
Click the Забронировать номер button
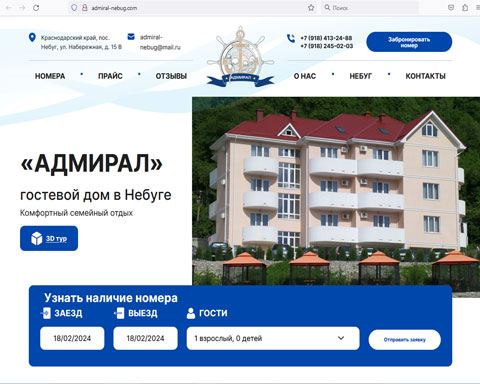click(409, 42)
